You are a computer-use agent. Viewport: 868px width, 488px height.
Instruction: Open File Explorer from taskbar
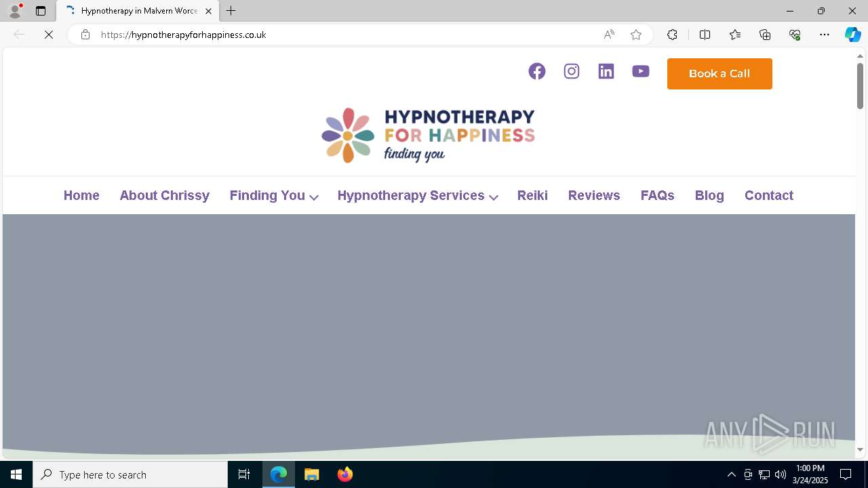[312, 474]
